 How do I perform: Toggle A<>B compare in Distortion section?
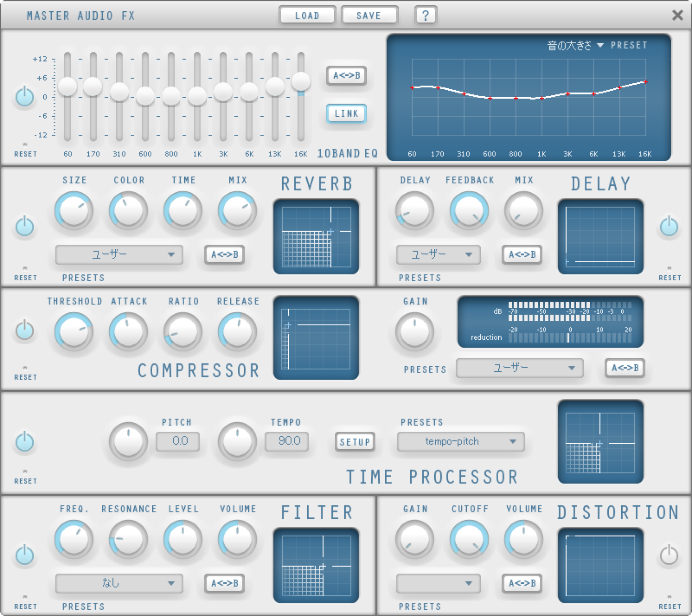pos(521,583)
